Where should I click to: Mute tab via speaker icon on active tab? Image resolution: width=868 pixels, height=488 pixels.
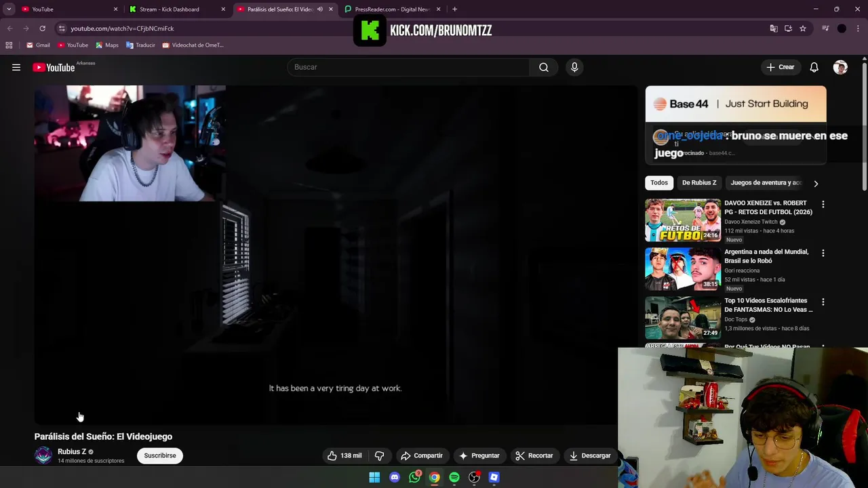[x=320, y=9]
